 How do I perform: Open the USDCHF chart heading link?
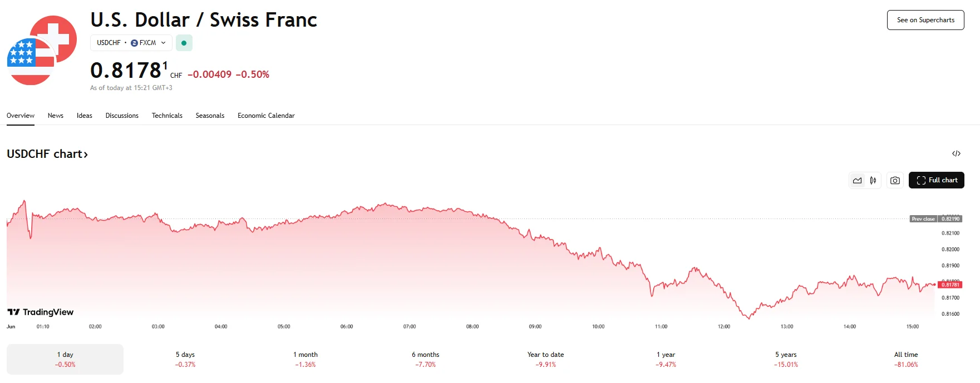(47, 154)
